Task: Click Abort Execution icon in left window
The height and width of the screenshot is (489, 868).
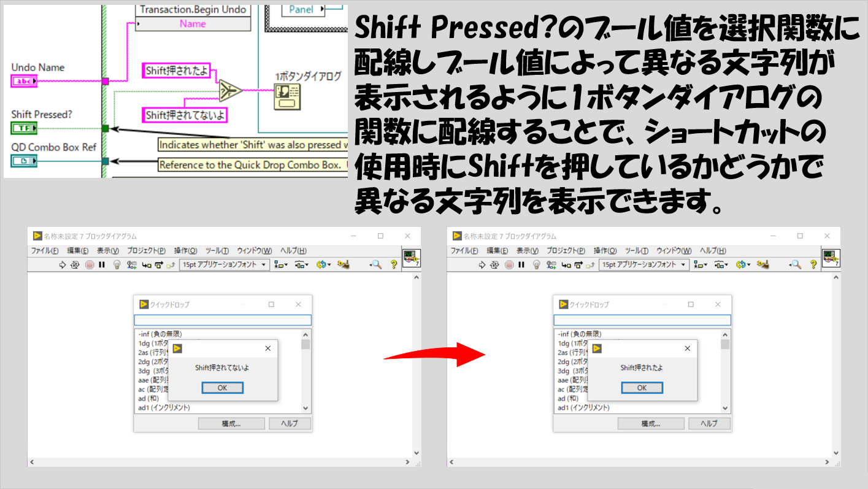Action: [x=90, y=264]
